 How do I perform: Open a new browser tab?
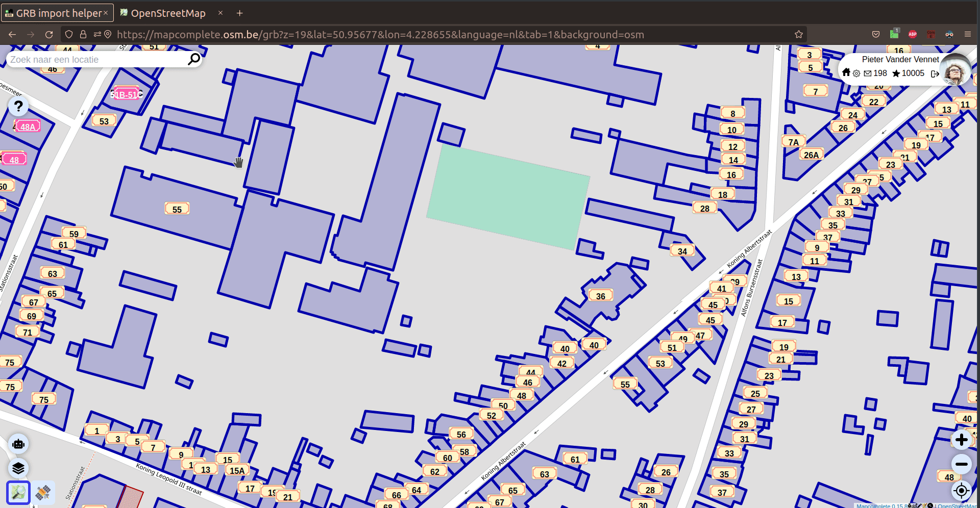[239, 13]
